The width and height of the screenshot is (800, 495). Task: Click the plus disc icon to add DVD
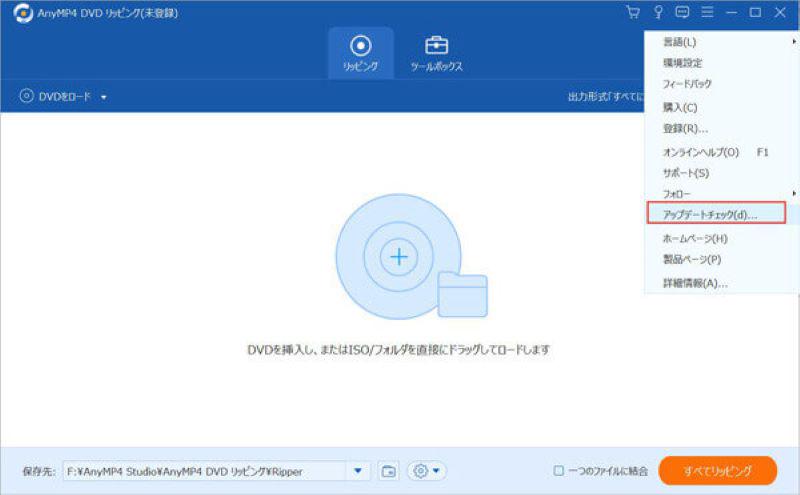click(x=399, y=257)
